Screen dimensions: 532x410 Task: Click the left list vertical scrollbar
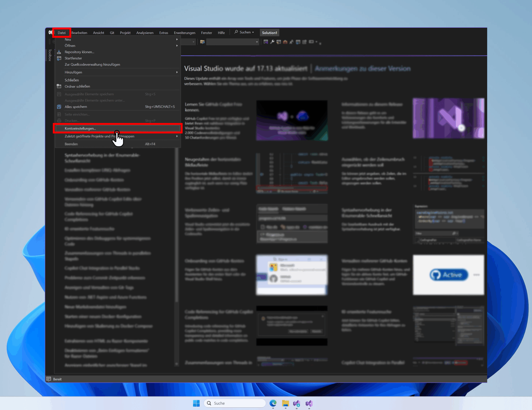pos(177,225)
